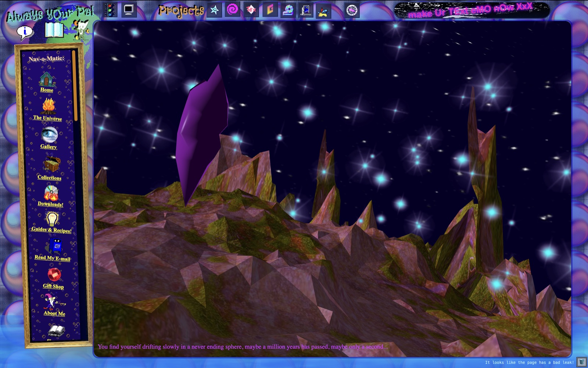
Task: Click the computer monitor icon in top bar
Action: pos(129,10)
